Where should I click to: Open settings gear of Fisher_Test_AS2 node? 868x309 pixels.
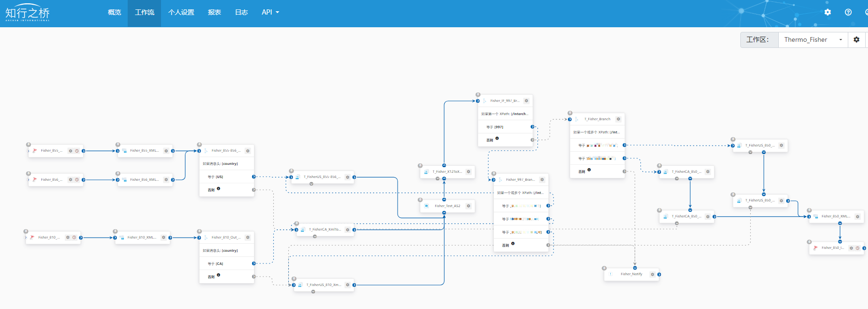click(x=469, y=206)
